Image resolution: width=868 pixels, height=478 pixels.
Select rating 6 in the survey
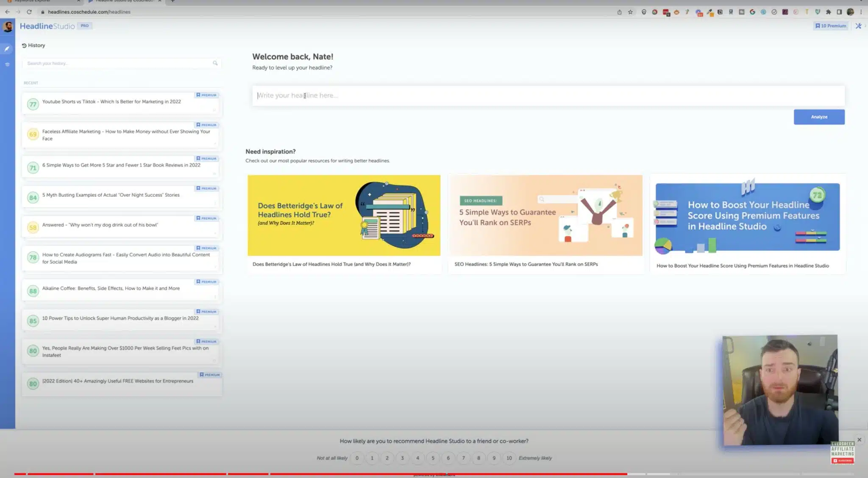coord(448,458)
